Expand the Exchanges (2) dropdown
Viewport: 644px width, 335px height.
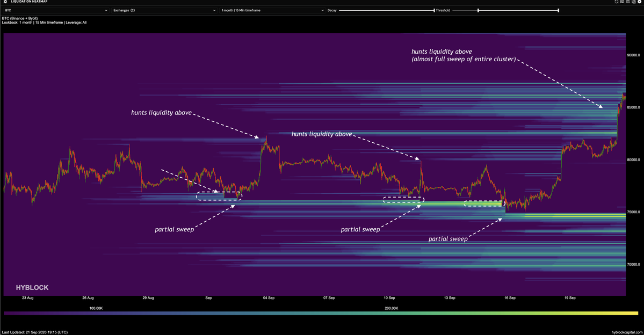[164, 10]
